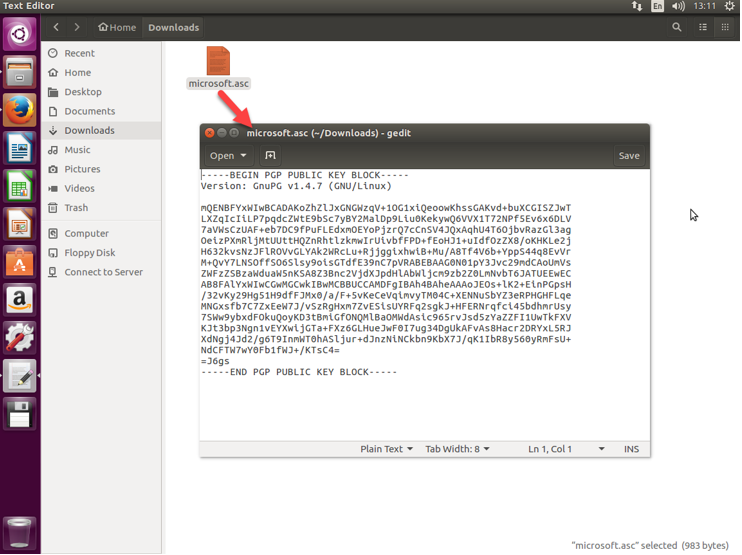Image resolution: width=742 pixels, height=555 pixels.
Task: Click inside the PGP key text area
Action: coord(425,300)
